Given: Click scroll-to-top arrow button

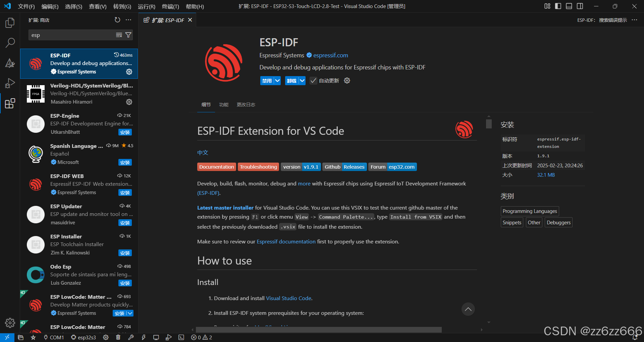Looking at the screenshot, I should [x=468, y=309].
